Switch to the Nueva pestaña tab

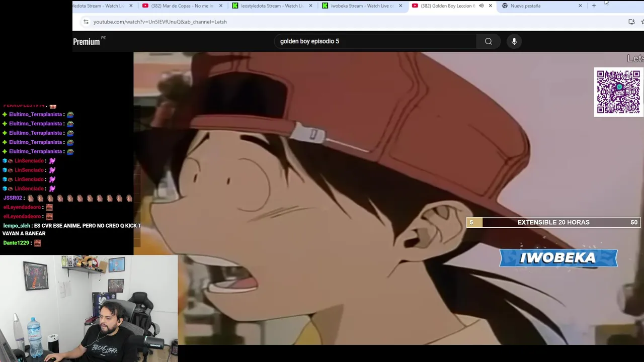click(525, 6)
